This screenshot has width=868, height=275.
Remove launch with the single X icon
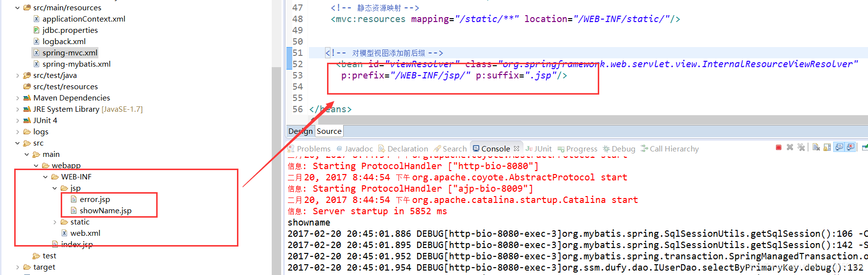point(790,148)
